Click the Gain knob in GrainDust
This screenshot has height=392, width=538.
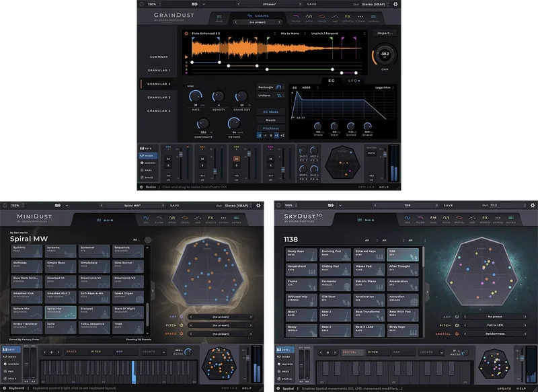(384, 54)
